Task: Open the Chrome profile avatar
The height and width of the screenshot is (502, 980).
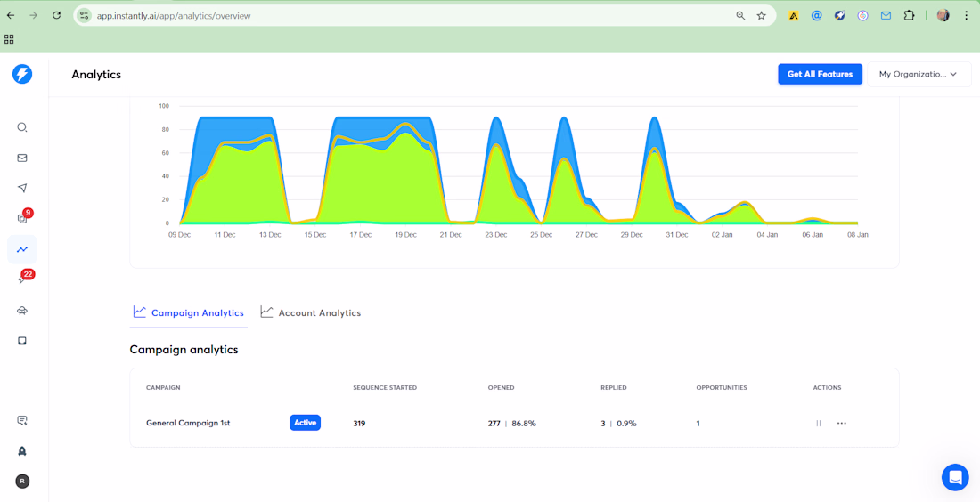Action: pos(943,16)
